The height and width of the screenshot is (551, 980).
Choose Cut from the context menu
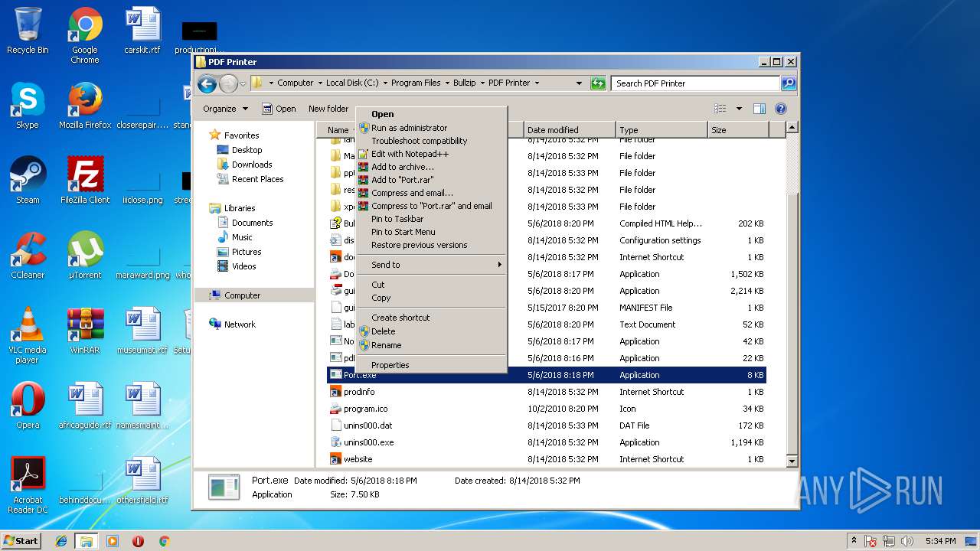(431, 285)
